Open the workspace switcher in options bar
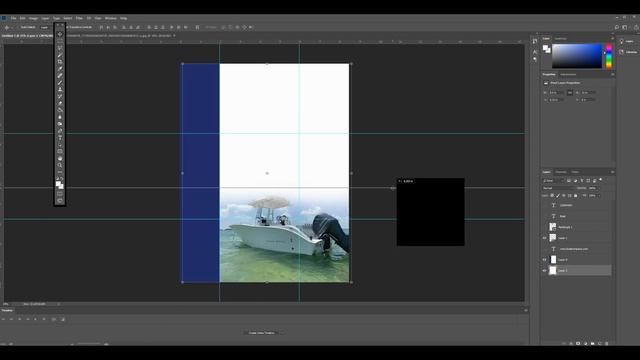The height and width of the screenshot is (360, 640). pyautogui.click(x=625, y=27)
